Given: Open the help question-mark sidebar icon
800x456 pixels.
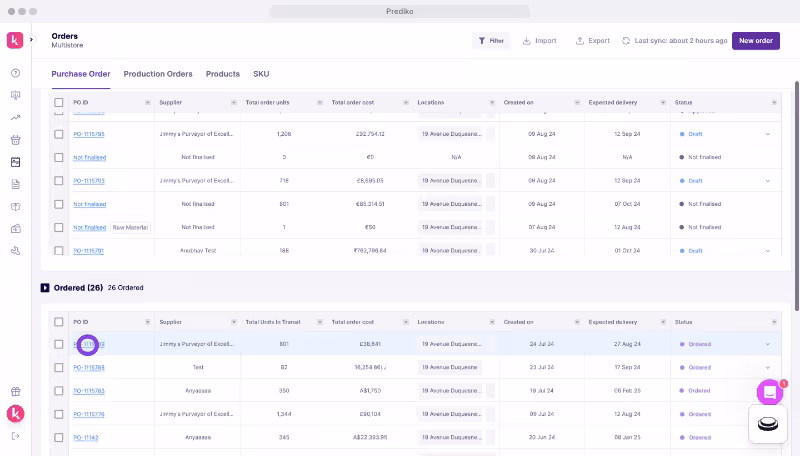Looking at the screenshot, I should click(x=15, y=73).
